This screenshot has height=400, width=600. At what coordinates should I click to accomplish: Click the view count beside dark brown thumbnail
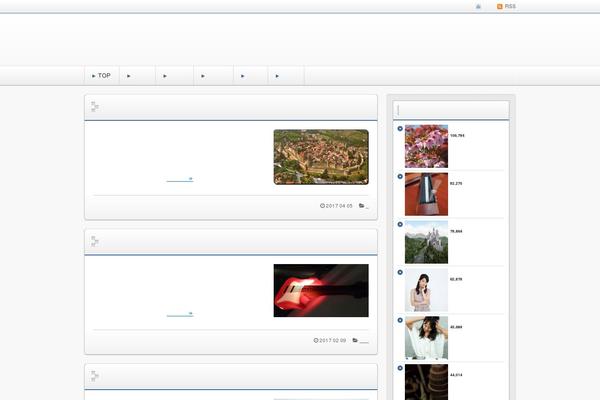pos(456,375)
